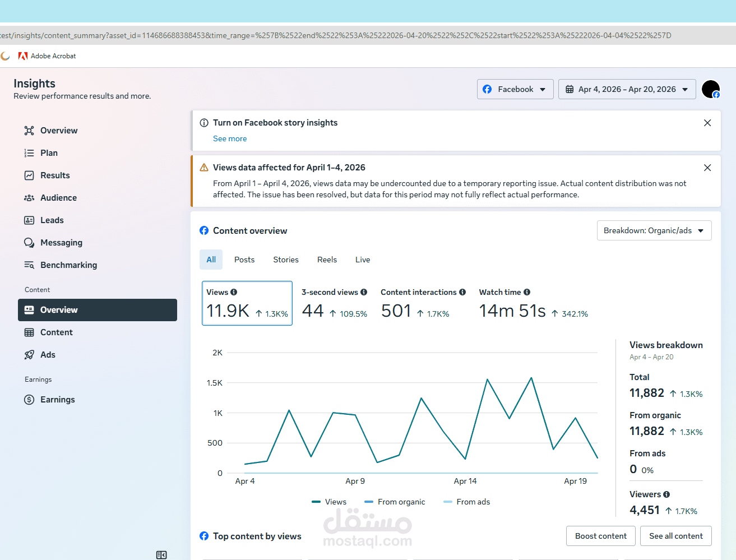Click the Apr 9 label on chart axis

[x=355, y=481]
